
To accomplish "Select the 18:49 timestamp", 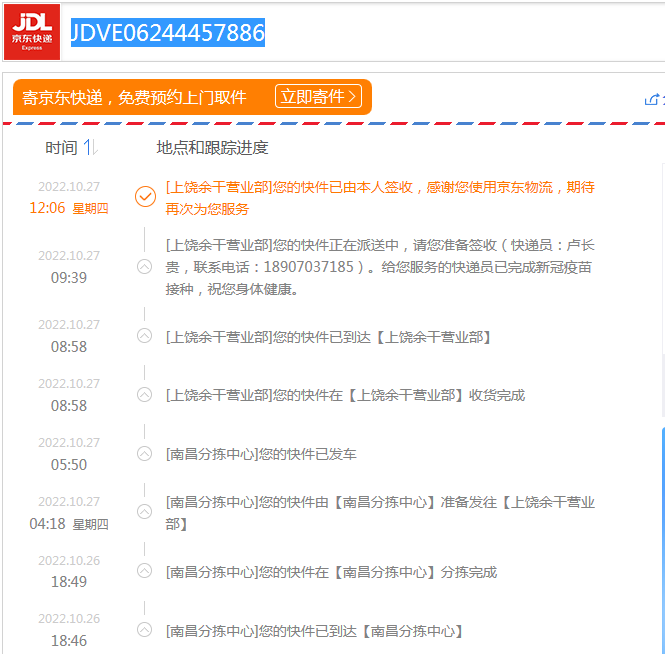I will pyautogui.click(x=69, y=582).
